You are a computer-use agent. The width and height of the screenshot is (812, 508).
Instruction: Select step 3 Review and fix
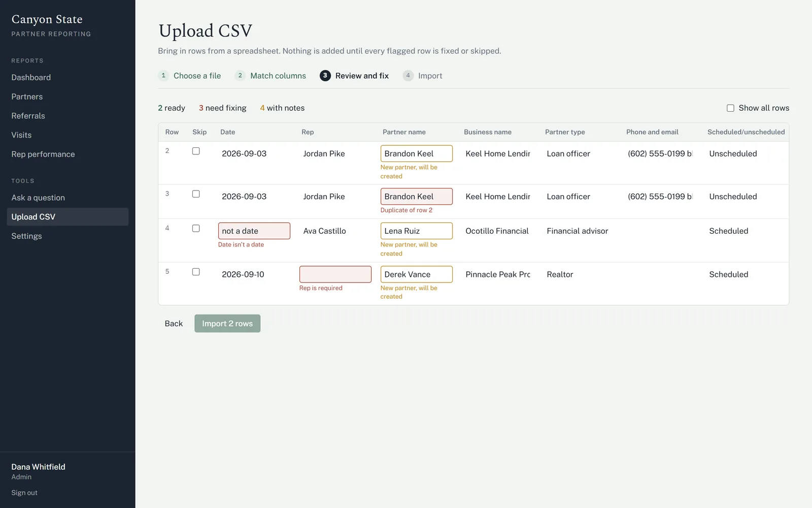click(354, 76)
